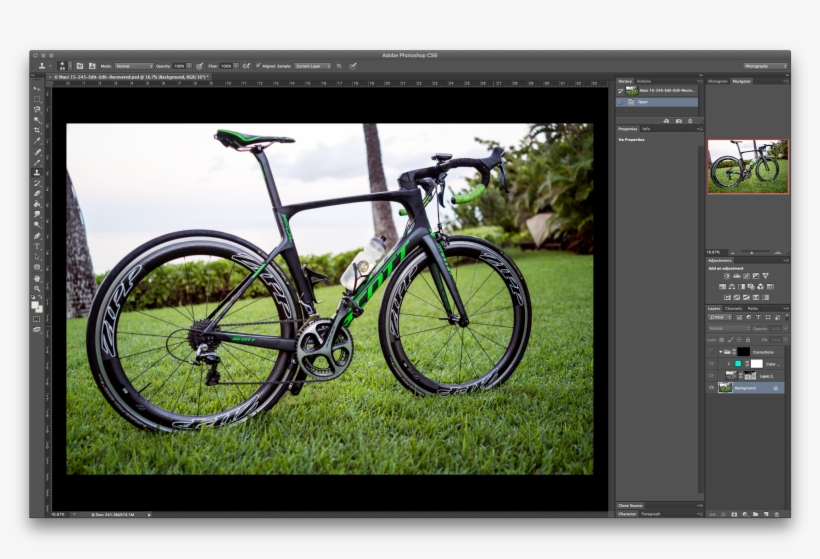Open the Sample dropdown set to Current Layer

click(313, 66)
